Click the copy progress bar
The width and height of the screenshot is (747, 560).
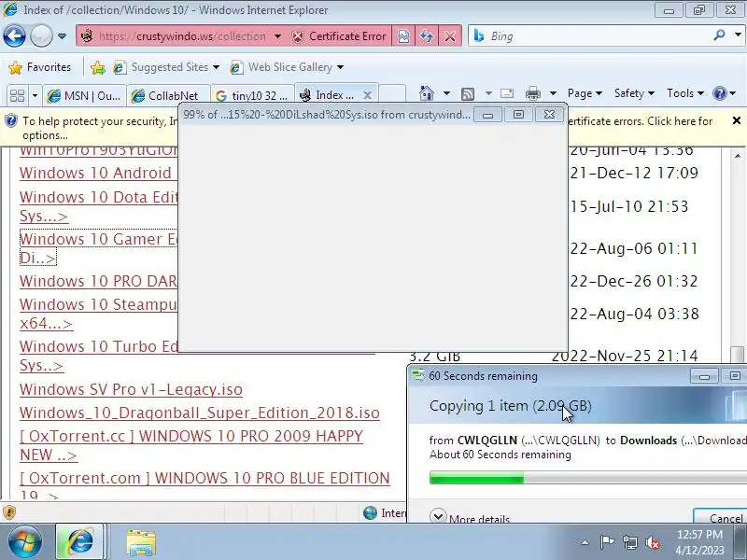point(588,478)
